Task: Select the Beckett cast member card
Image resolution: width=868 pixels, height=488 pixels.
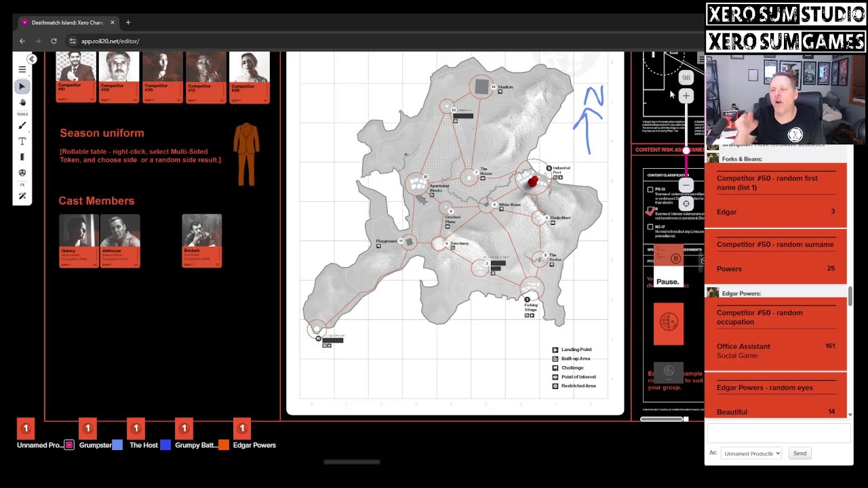Action: [x=201, y=241]
